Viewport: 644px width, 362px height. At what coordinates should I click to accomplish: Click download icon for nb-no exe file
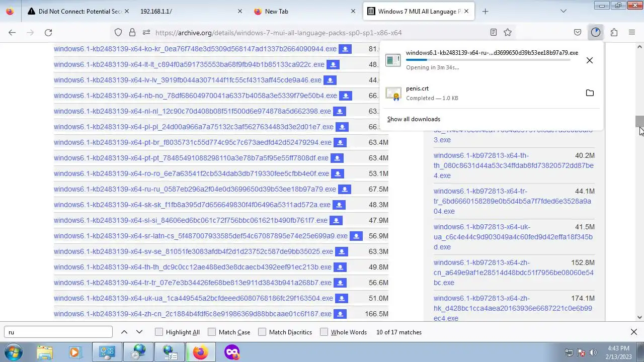click(x=345, y=96)
